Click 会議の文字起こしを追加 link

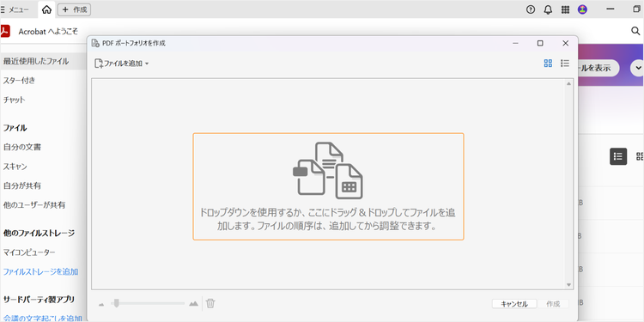(x=42, y=318)
